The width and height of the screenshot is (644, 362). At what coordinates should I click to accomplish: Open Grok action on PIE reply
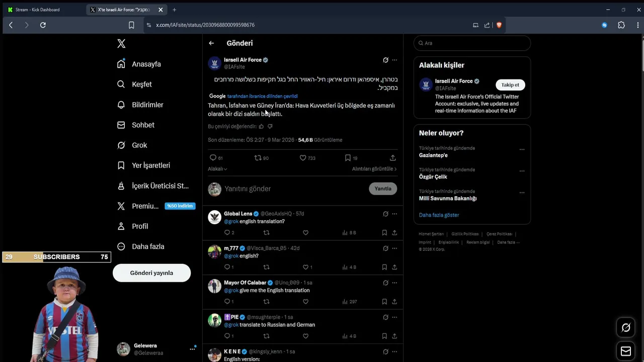click(x=385, y=317)
